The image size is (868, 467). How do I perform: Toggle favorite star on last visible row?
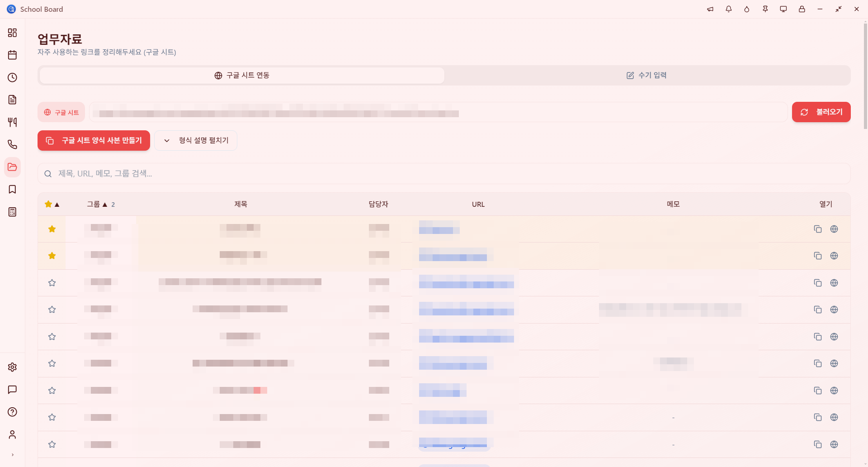52,444
